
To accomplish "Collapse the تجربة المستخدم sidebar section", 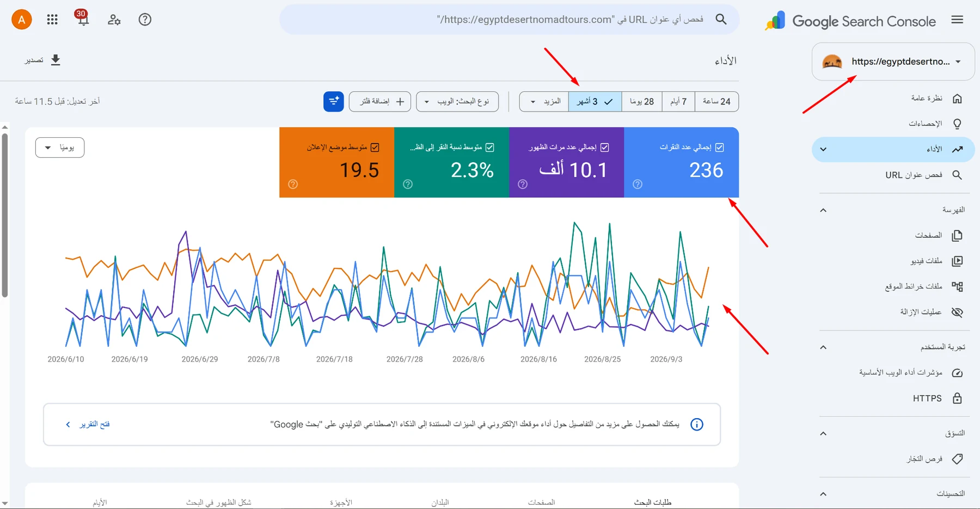I will [x=823, y=347].
